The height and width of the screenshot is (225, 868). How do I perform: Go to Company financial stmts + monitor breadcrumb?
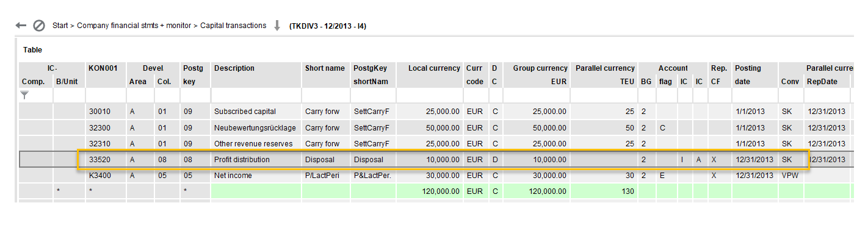click(134, 26)
